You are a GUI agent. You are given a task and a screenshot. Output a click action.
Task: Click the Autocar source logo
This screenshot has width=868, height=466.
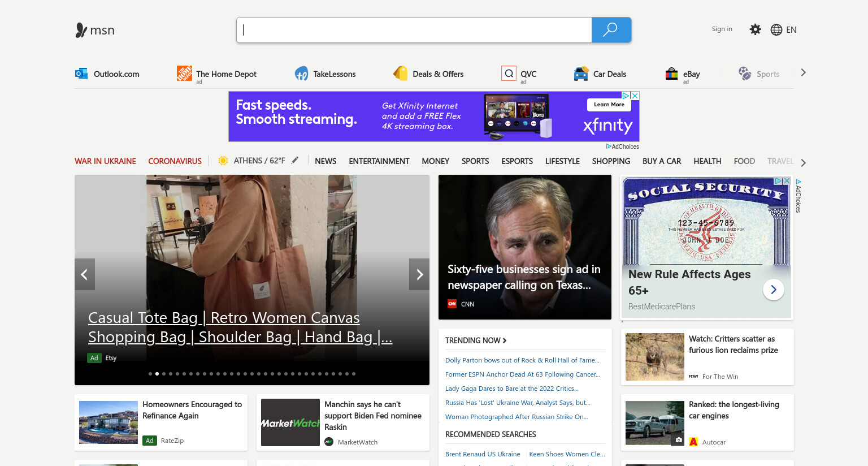(x=693, y=442)
